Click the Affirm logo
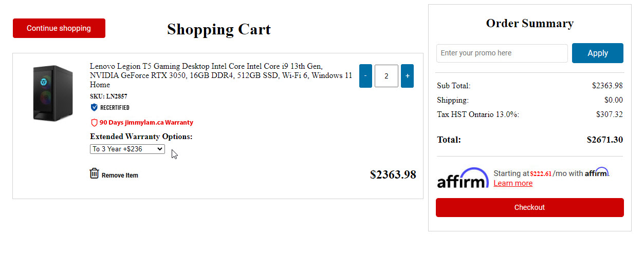The height and width of the screenshot is (254, 644). pos(463,178)
